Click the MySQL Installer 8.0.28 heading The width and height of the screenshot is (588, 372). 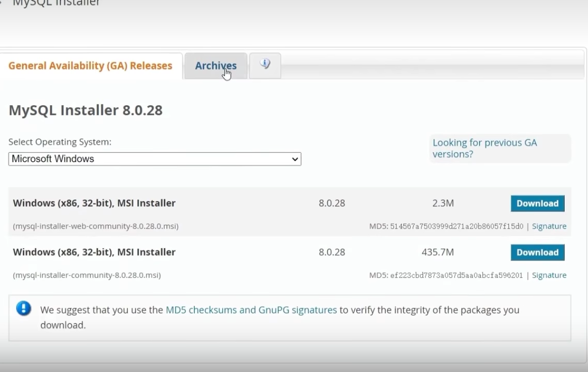point(85,110)
